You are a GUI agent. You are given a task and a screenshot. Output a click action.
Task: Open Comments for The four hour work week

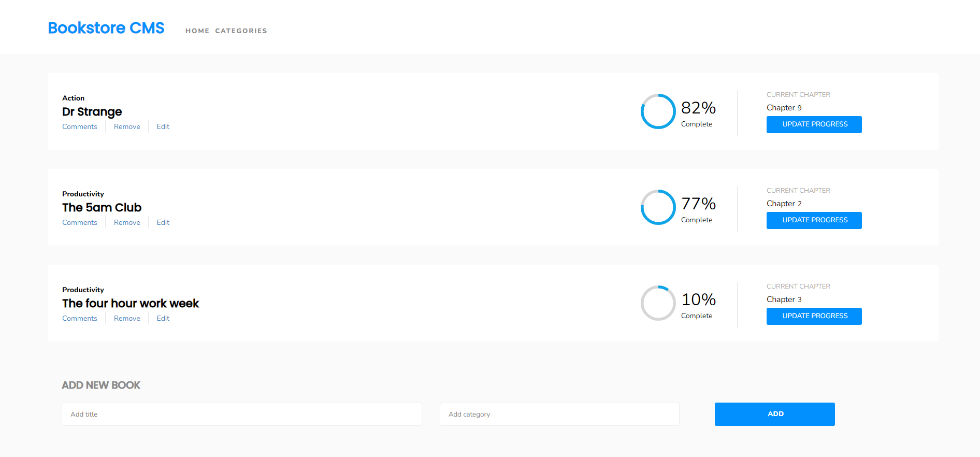coord(80,319)
